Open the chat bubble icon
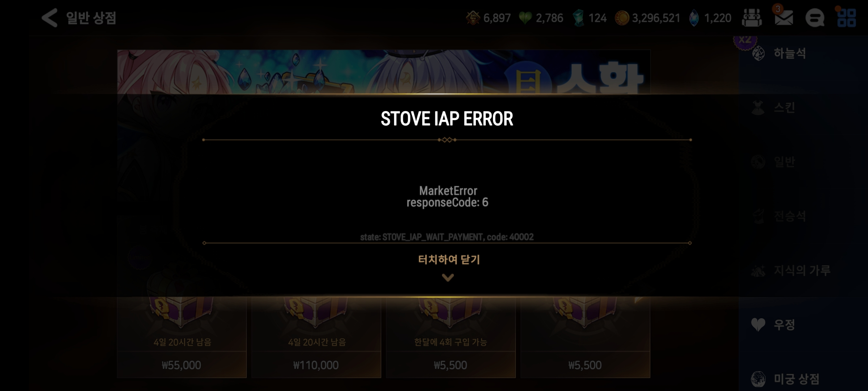Image resolution: width=868 pixels, height=391 pixels. pos(815,18)
